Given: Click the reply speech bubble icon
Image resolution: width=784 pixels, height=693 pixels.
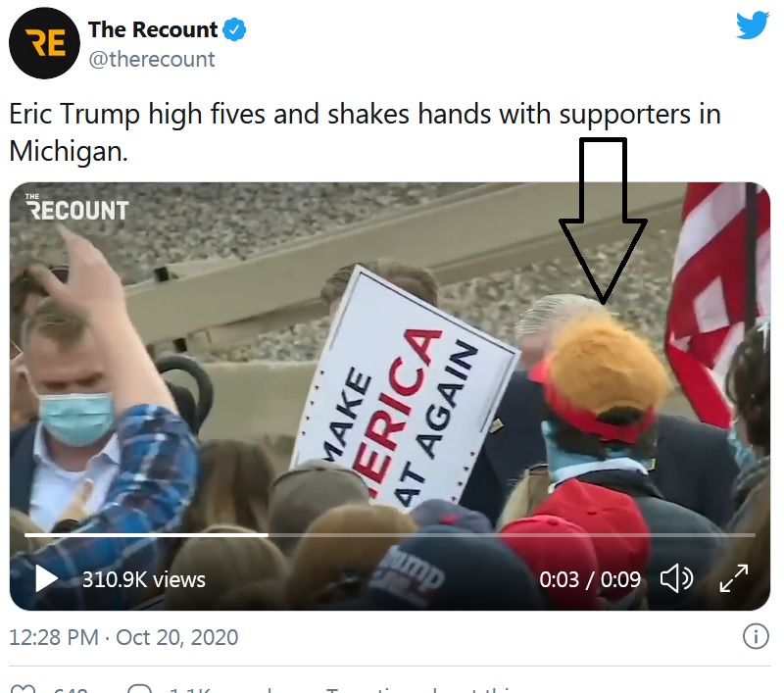Looking at the screenshot, I should (139, 688).
